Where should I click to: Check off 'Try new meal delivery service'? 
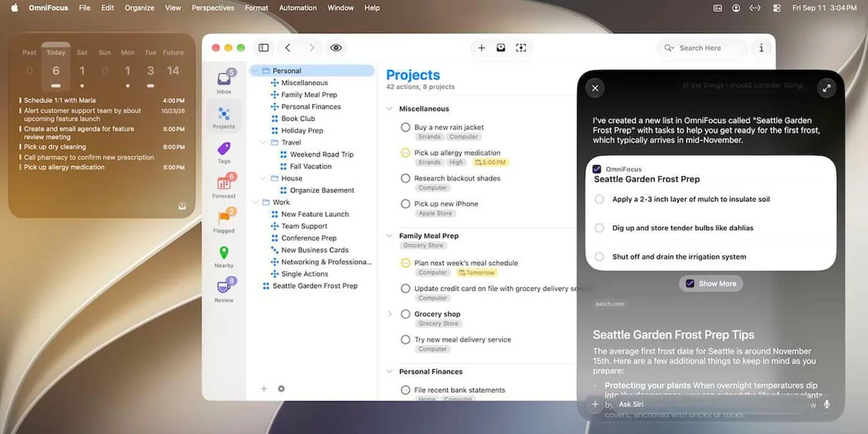tap(406, 339)
